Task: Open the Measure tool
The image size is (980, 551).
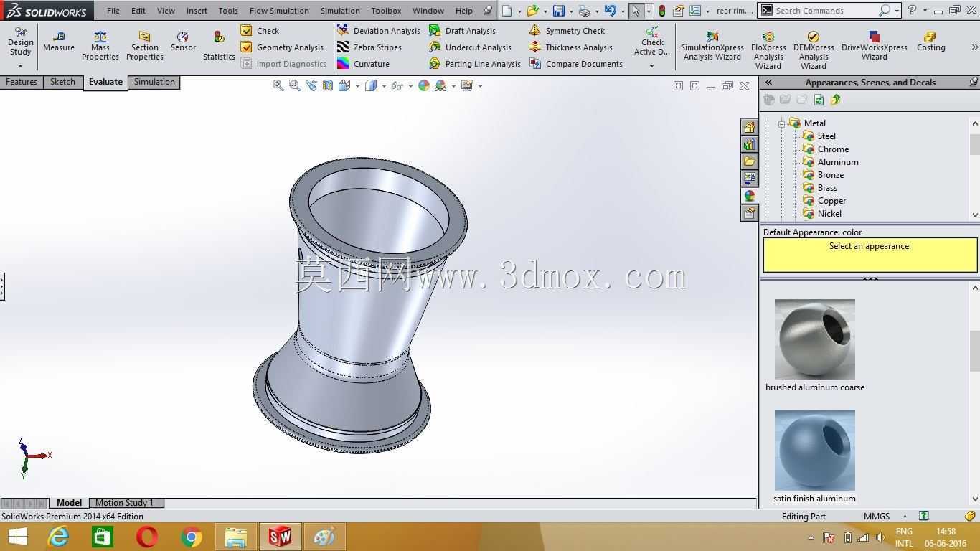Action: coord(59,42)
